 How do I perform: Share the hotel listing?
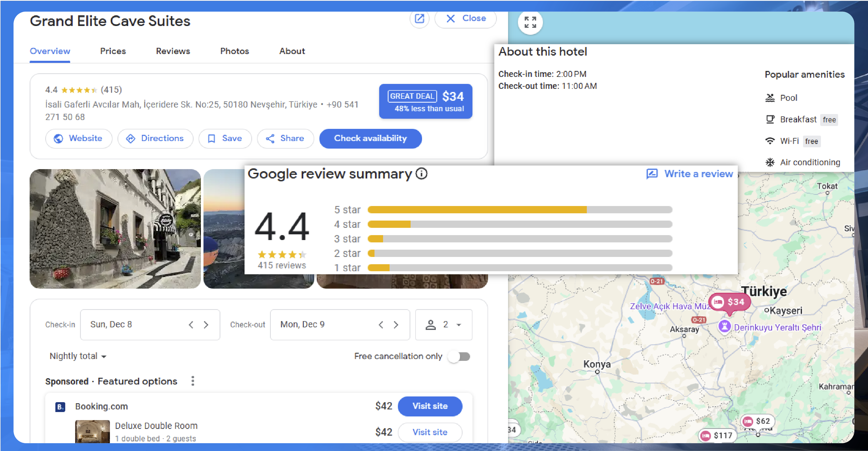coord(285,138)
